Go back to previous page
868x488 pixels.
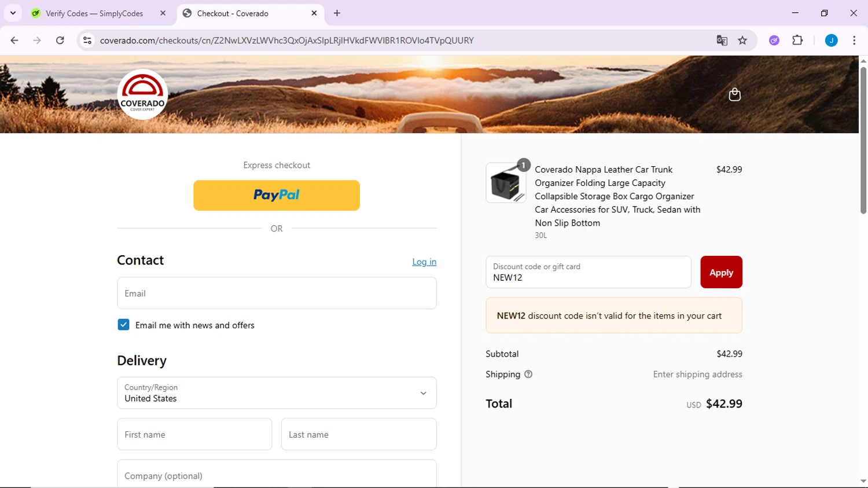(x=14, y=41)
